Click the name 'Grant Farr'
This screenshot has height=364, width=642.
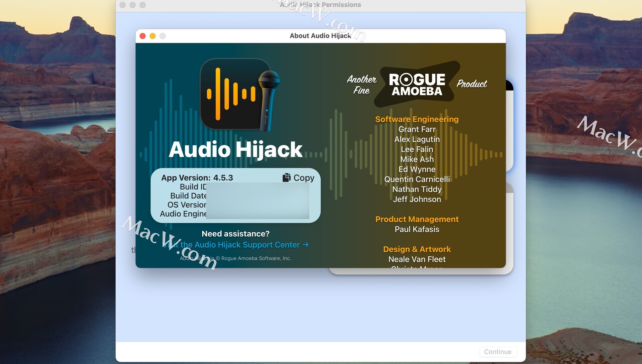coord(417,129)
